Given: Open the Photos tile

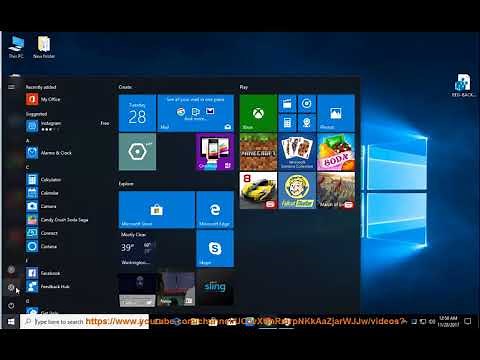Looking at the screenshot, I should 336,113.
